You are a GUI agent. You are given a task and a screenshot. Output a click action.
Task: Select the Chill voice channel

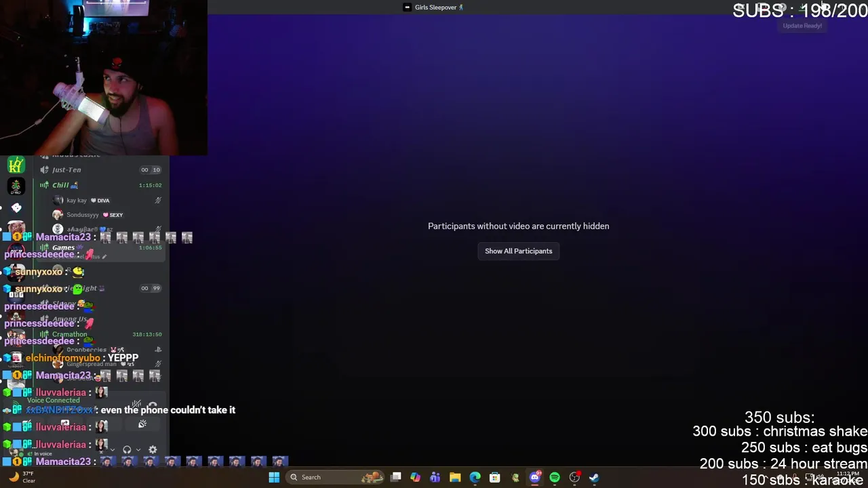click(x=102, y=185)
